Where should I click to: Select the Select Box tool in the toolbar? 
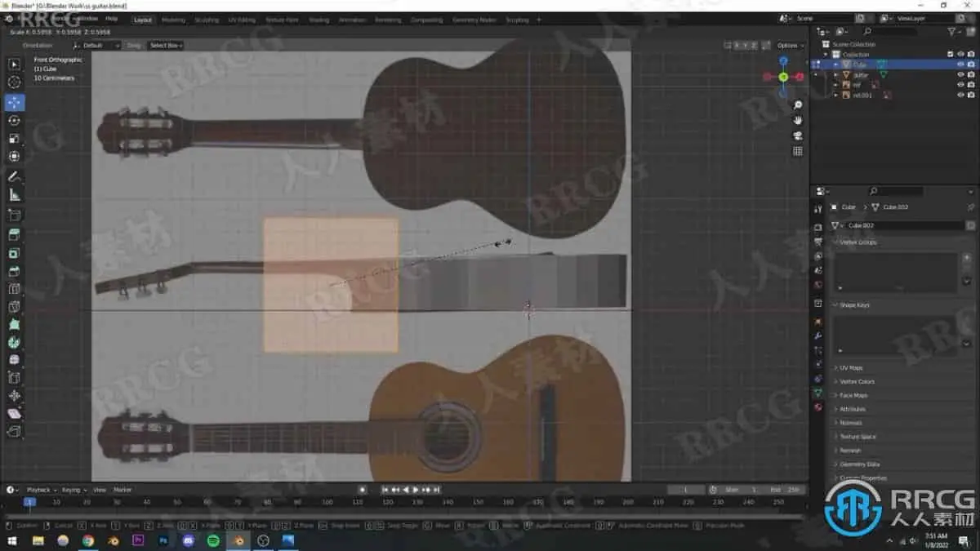click(14, 64)
